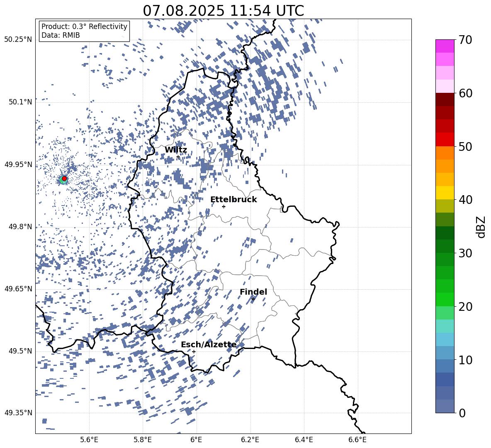The width and height of the screenshot is (491, 448).
Task: Click the 49.35°N latitude label
Action: click(18, 413)
